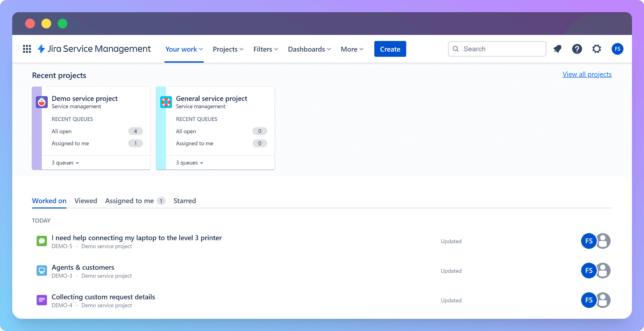Open the notifications bell icon

[x=558, y=49]
